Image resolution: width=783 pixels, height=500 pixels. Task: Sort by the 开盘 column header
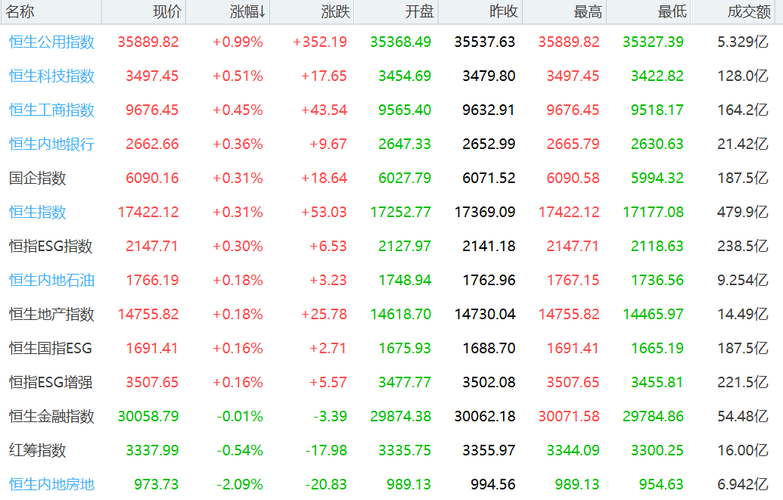pos(396,11)
